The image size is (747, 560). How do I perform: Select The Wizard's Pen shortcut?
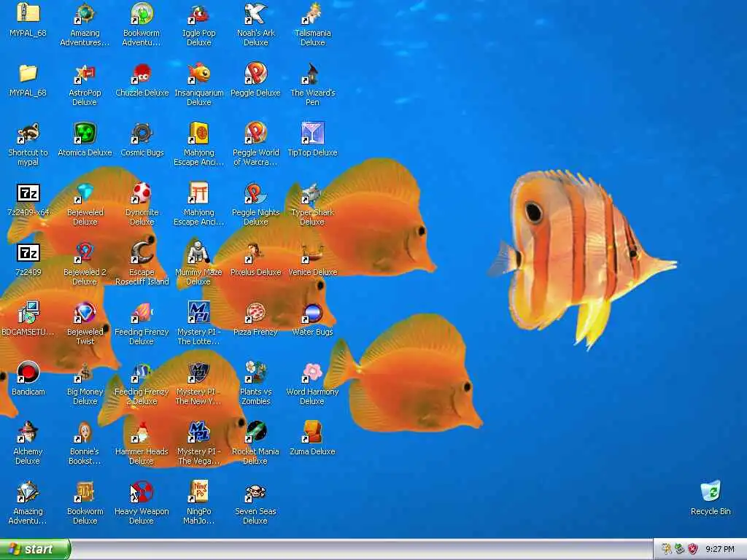coord(312,74)
